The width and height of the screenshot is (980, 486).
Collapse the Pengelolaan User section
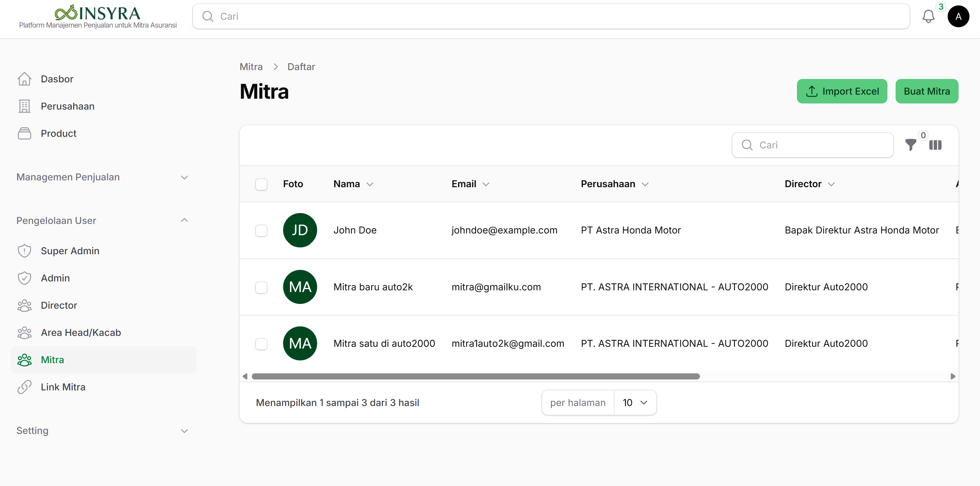click(x=103, y=221)
